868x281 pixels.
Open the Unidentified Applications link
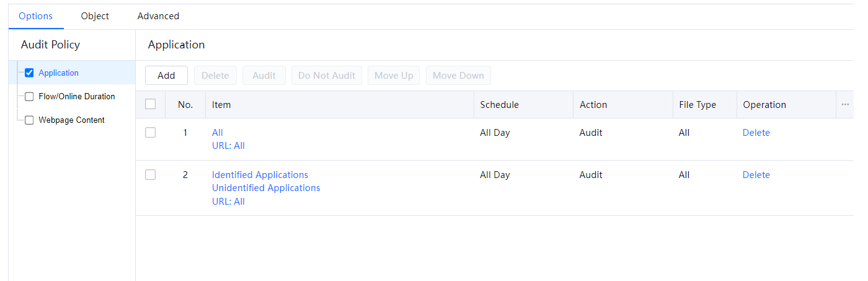(266, 188)
